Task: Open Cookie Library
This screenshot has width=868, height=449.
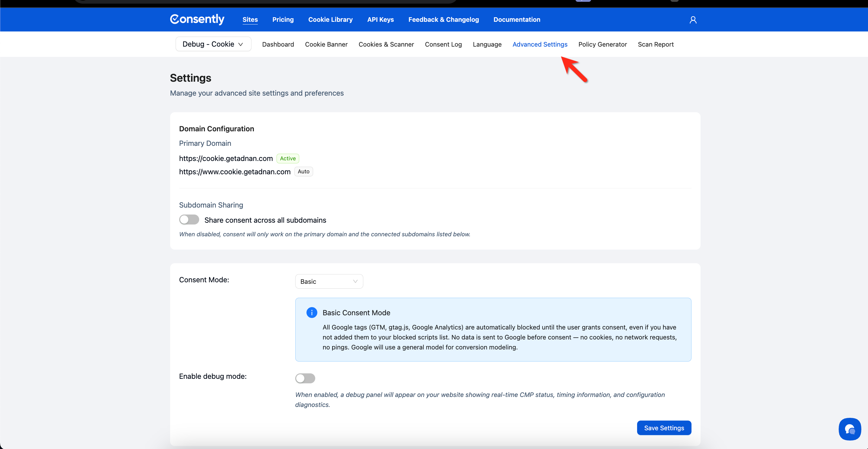Action: pos(330,20)
